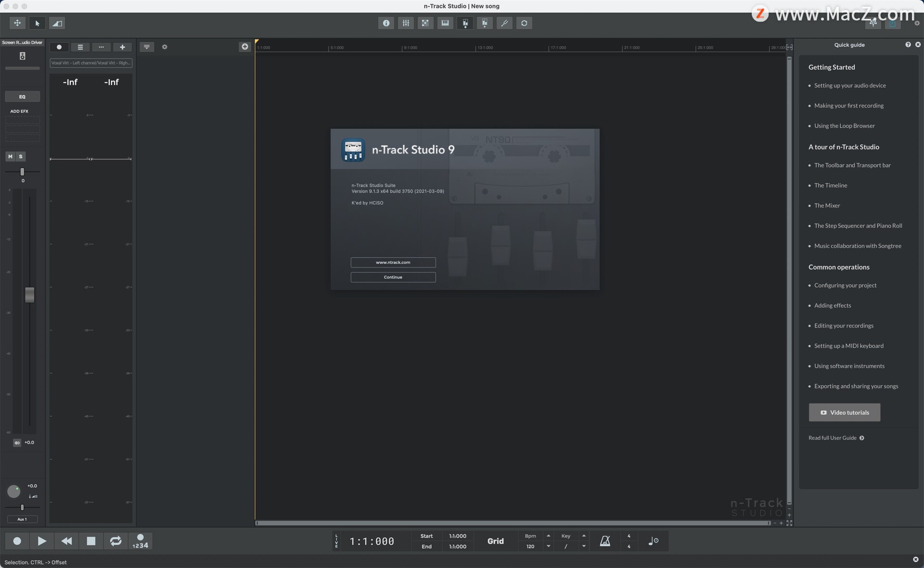924x568 pixels.
Task: Click the Start position value
Action: click(x=458, y=536)
